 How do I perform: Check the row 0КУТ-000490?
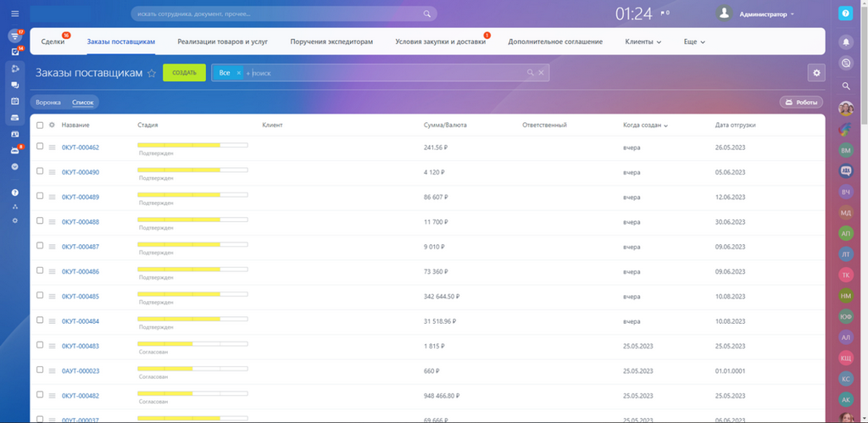click(x=40, y=171)
